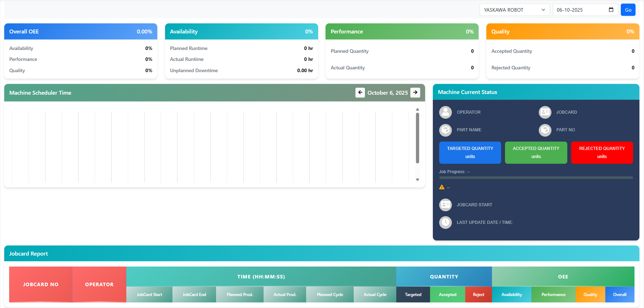This screenshot has width=644, height=308.
Task: Click the Part No box icon
Action: coord(545,130)
